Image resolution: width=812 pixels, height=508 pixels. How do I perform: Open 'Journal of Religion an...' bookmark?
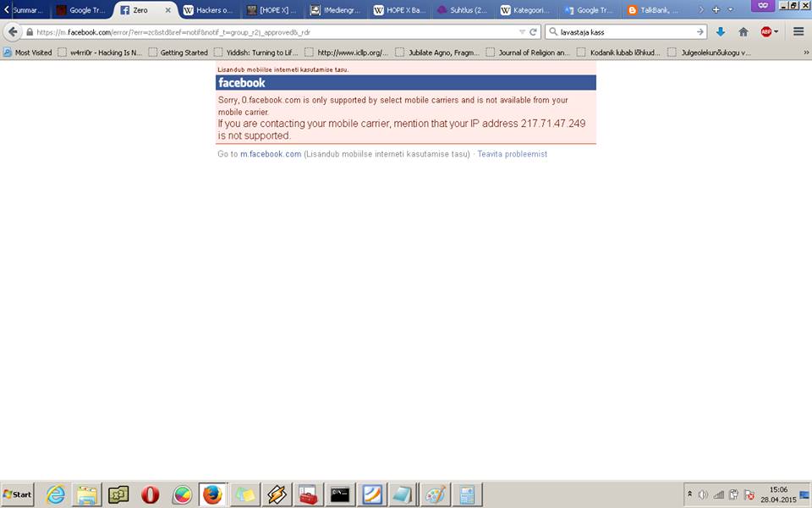click(528, 52)
